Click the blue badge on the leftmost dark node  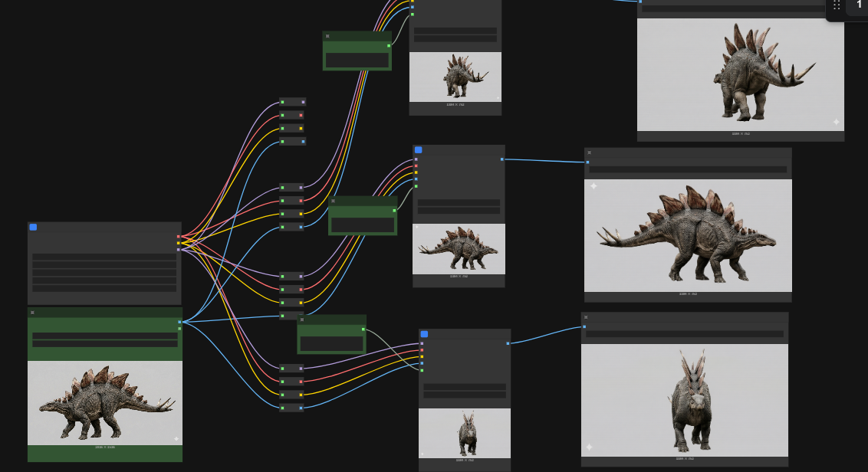coord(33,227)
